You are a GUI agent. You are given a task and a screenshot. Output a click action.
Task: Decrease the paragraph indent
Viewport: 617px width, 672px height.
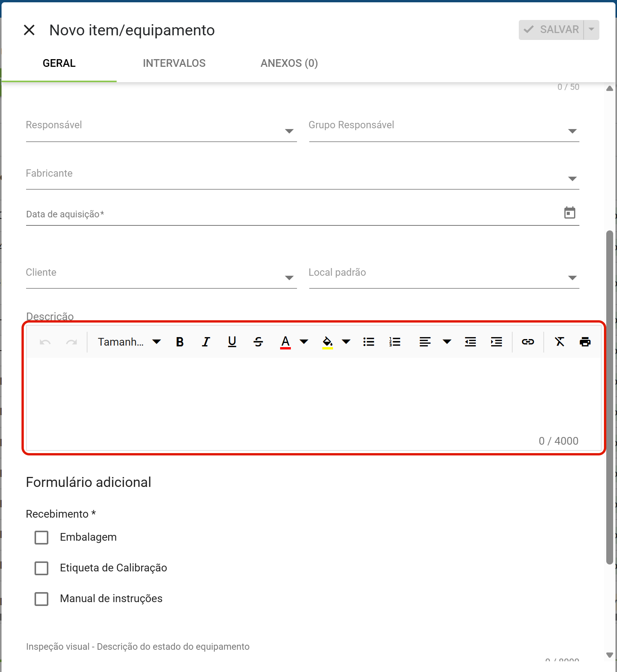pyautogui.click(x=470, y=342)
